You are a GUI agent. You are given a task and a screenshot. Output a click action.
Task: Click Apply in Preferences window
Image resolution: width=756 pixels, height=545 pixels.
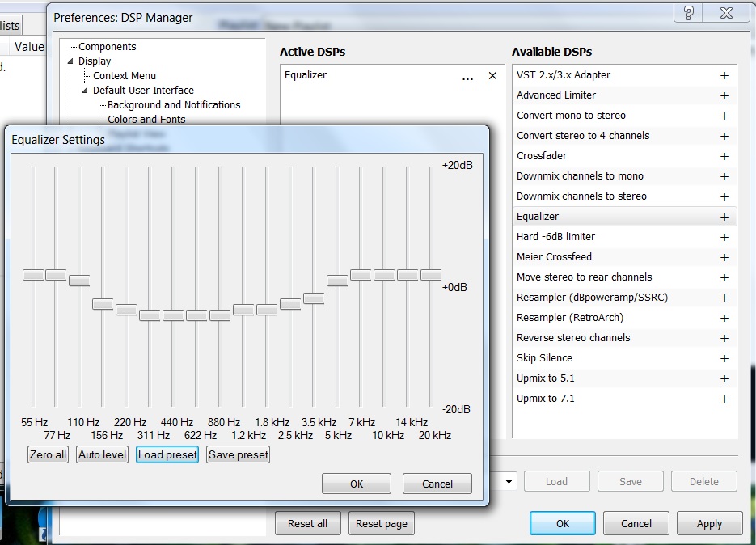(709, 524)
